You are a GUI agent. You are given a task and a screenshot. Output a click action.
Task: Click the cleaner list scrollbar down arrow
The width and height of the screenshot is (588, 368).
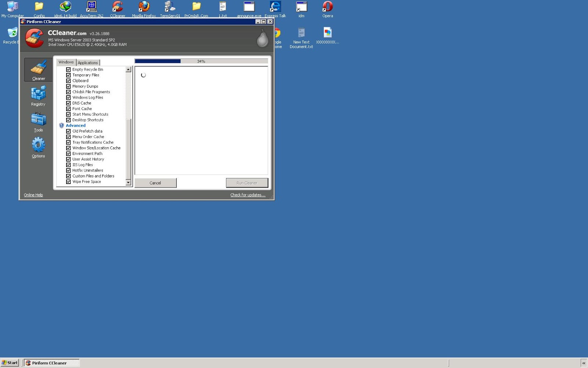128,183
